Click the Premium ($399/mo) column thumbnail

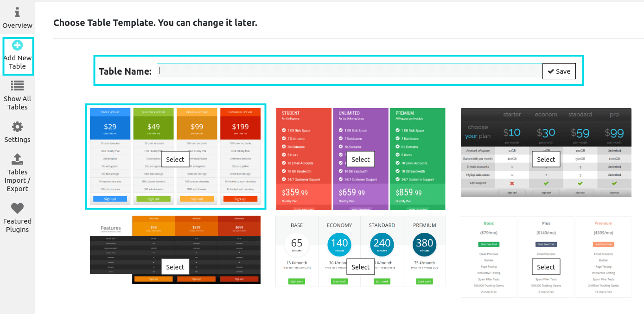tap(603, 256)
